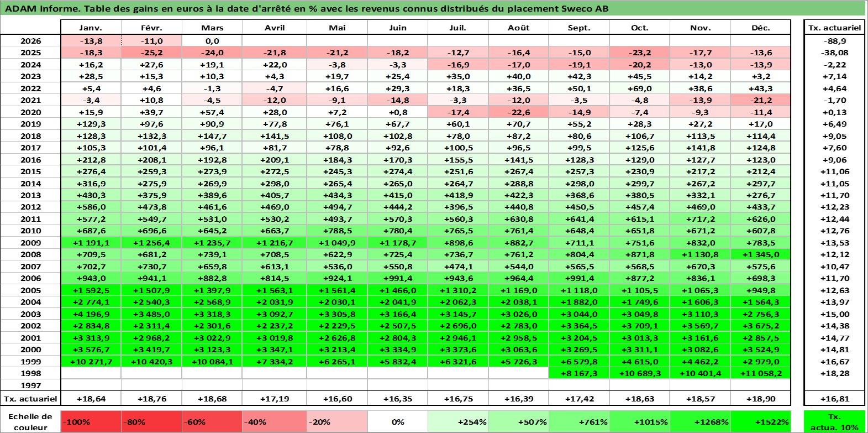Click the bottom-right total +16,81

click(834, 399)
